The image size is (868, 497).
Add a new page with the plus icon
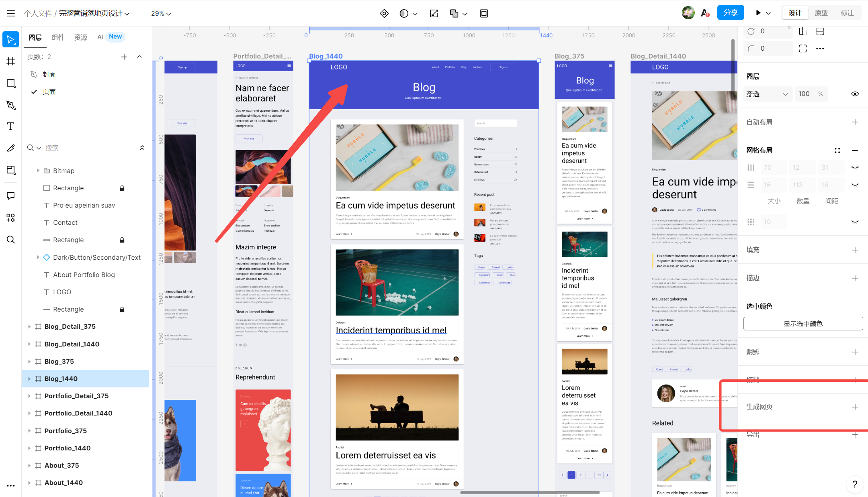click(124, 57)
